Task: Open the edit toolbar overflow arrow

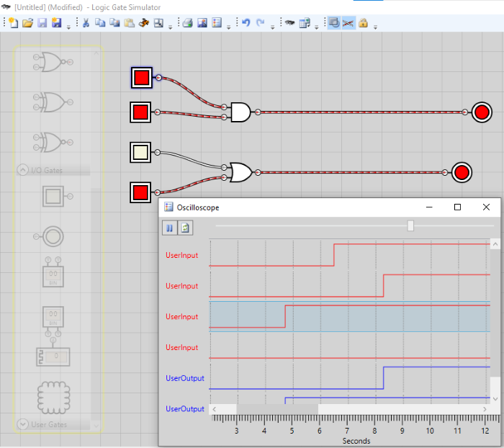Action: coord(171,27)
